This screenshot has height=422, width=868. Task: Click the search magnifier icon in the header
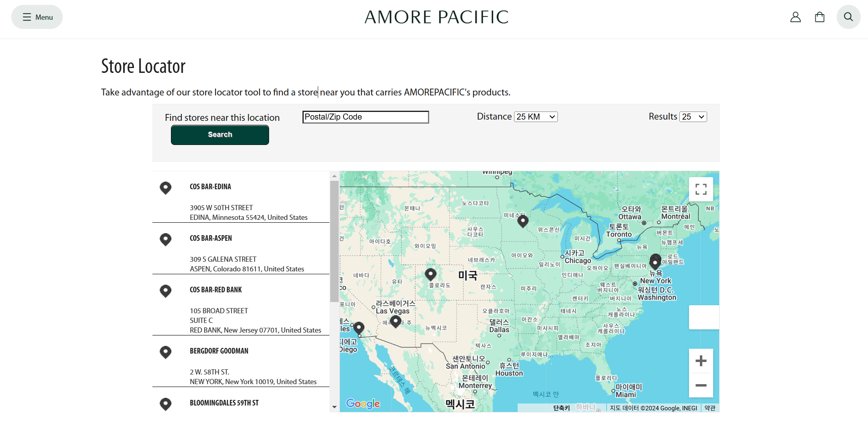(x=848, y=17)
